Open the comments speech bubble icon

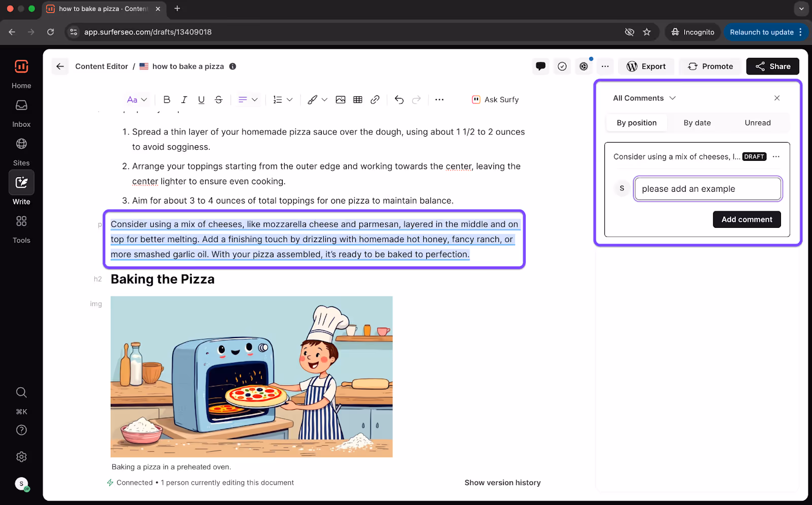pyautogui.click(x=540, y=66)
